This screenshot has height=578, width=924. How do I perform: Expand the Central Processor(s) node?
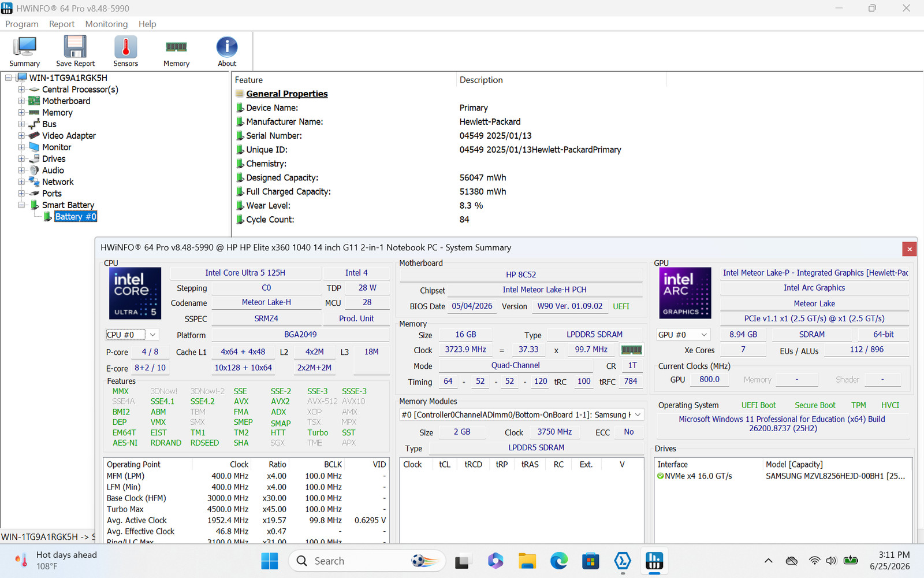coord(21,90)
